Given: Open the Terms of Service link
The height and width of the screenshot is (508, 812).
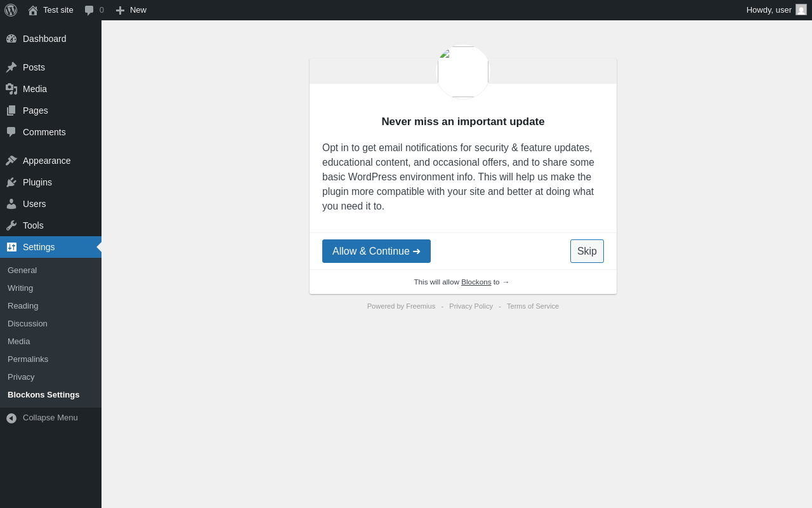Looking at the screenshot, I should click(533, 306).
